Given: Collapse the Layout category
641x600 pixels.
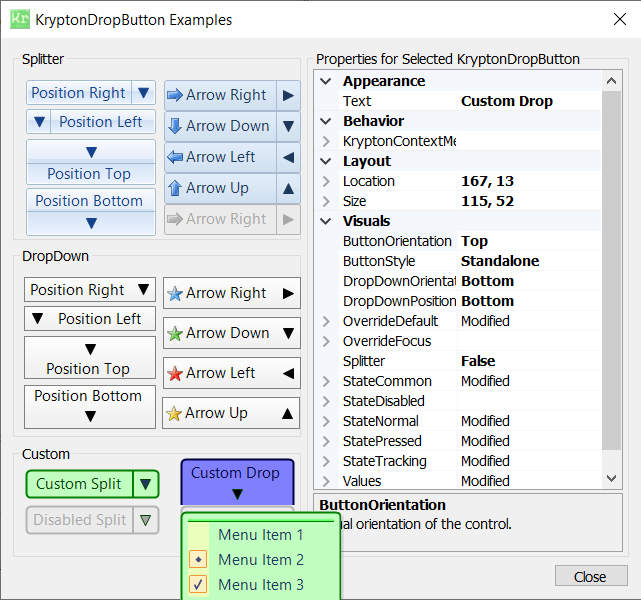Looking at the screenshot, I should click(x=326, y=161).
